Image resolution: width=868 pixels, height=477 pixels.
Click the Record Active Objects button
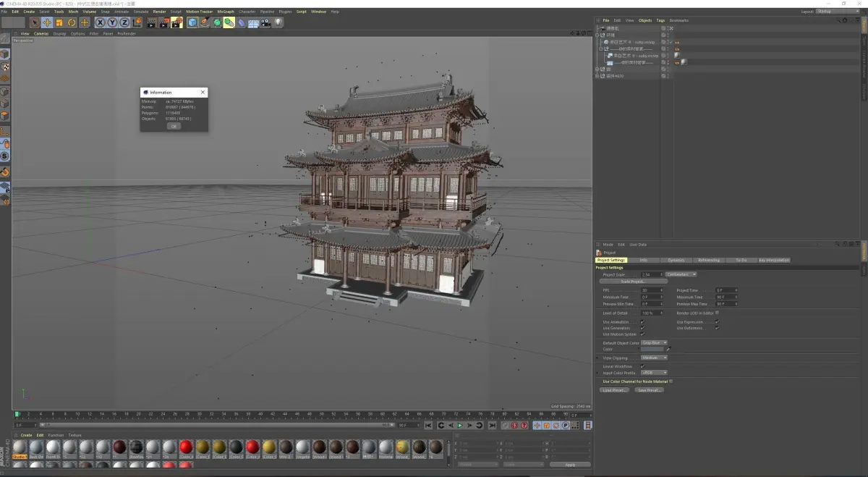click(505, 426)
